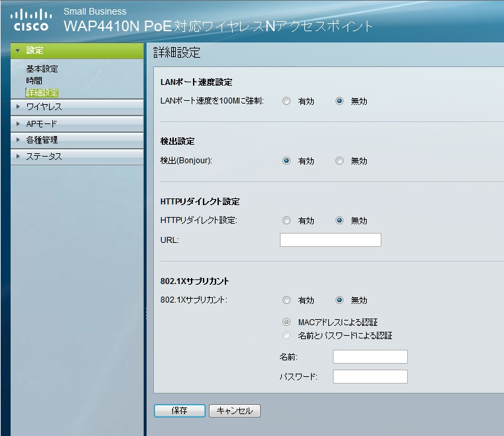This screenshot has width=504, height=436.
Task: Click the キャンセル button
Action: click(x=235, y=411)
